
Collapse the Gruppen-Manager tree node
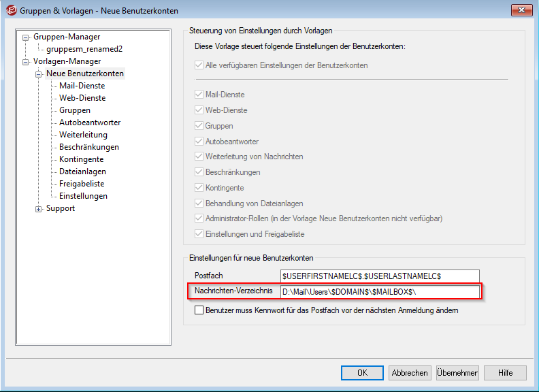pos(26,37)
